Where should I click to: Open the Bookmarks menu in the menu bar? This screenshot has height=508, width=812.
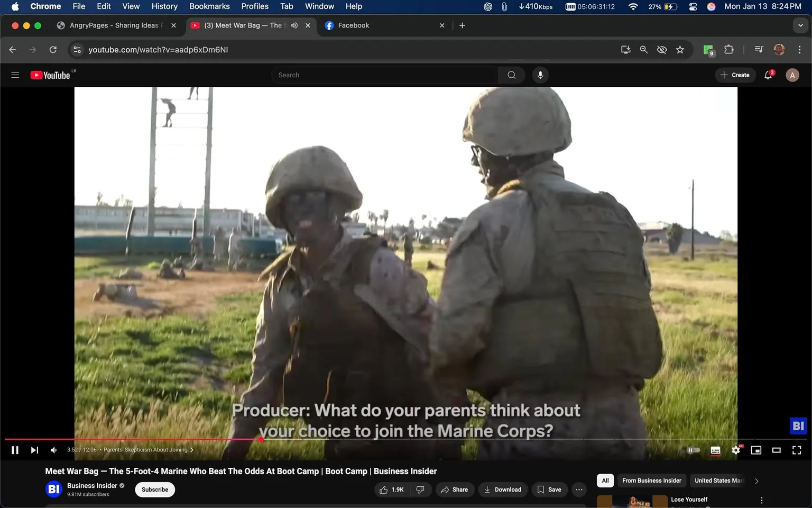pyautogui.click(x=209, y=6)
